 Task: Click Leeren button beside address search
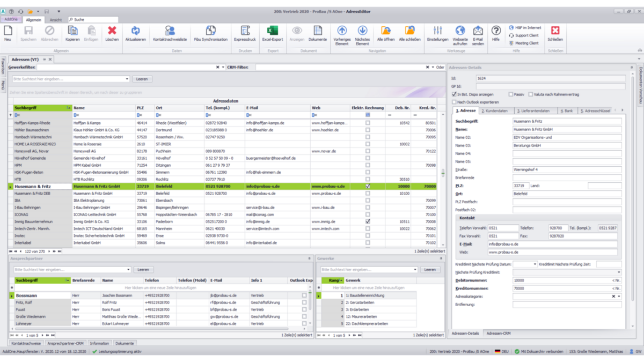[x=142, y=79]
